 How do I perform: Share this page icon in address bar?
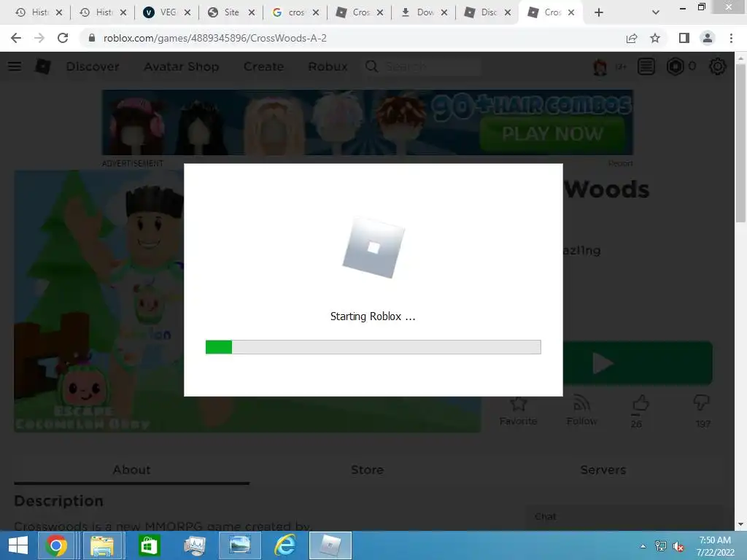[632, 38]
